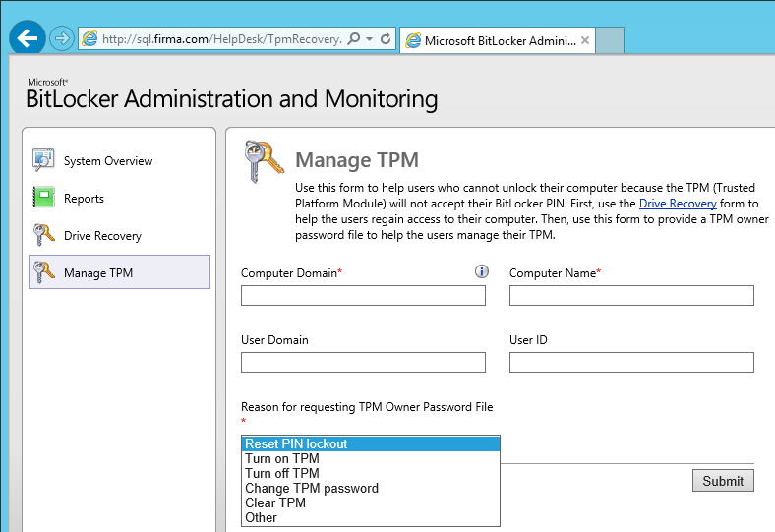Click the System Overview sidebar icon
Image resolution: width=775 pixels, height=532 pixels.
click(x=43, y=160)
